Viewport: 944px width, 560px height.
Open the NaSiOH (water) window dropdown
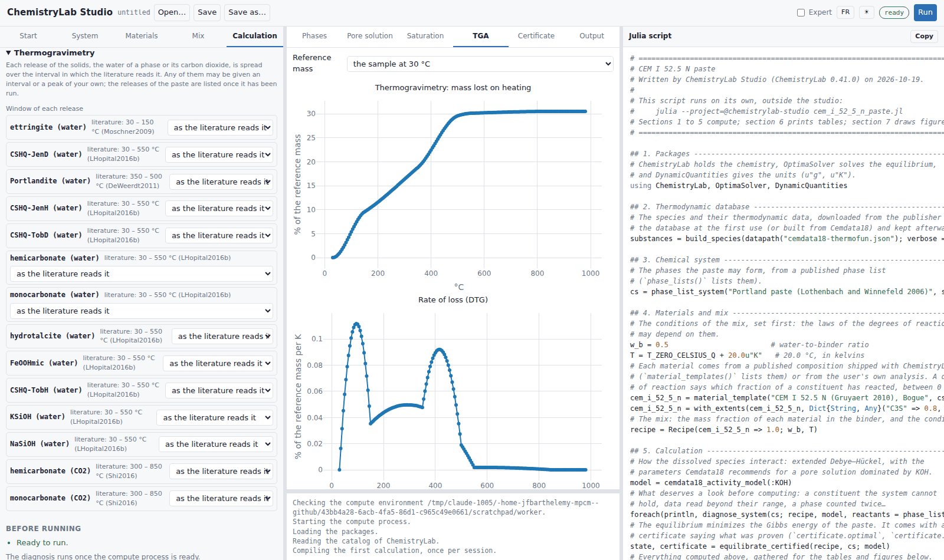(x=216, y=444)
